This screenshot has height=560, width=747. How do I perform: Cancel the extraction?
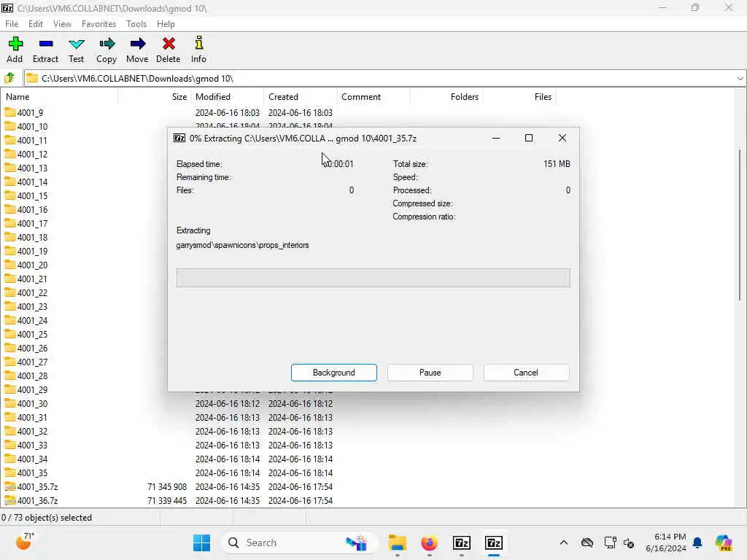[526, 373]
